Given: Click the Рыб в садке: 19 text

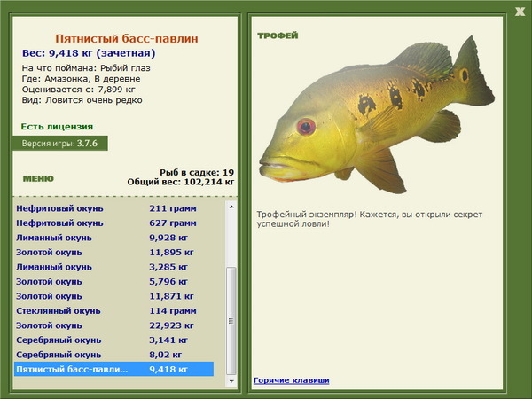Looking at the screenshot, I should click(197, 172).
